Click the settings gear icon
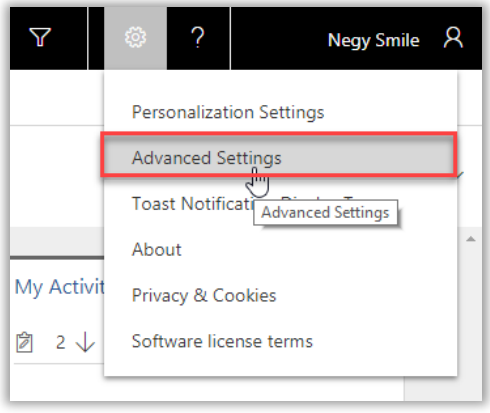Image resolution: width=490 pixels, height=413 pixels. (135, 38)
